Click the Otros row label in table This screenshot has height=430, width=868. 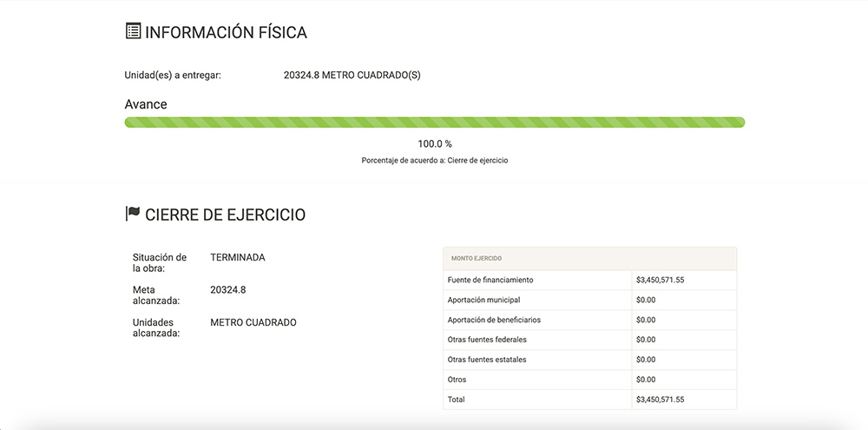click(x=457, y=380)
